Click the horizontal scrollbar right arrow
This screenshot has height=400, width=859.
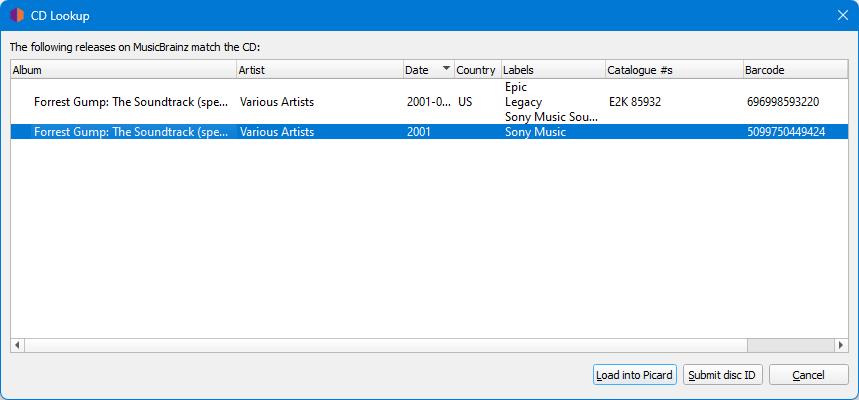[841, 345]
